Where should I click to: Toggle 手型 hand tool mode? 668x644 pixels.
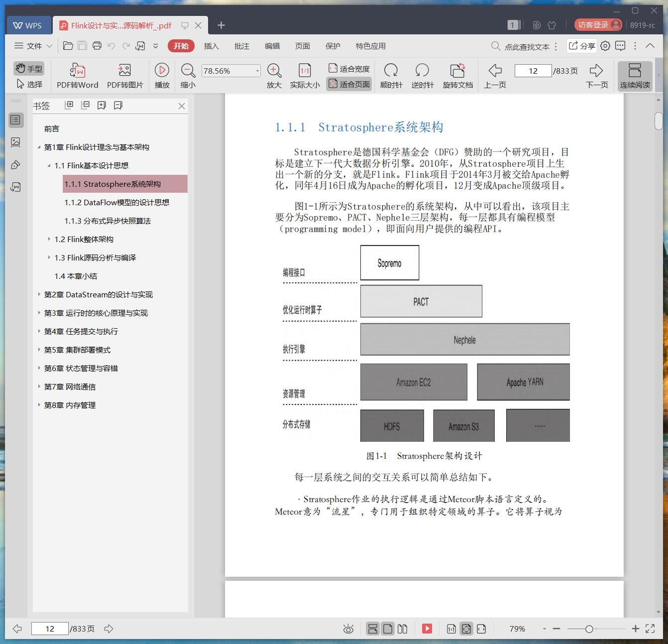tap(28, 68)
